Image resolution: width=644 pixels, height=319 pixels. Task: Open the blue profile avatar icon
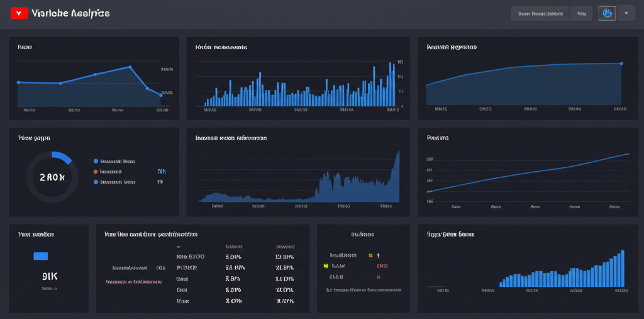(x=606, y=13)
